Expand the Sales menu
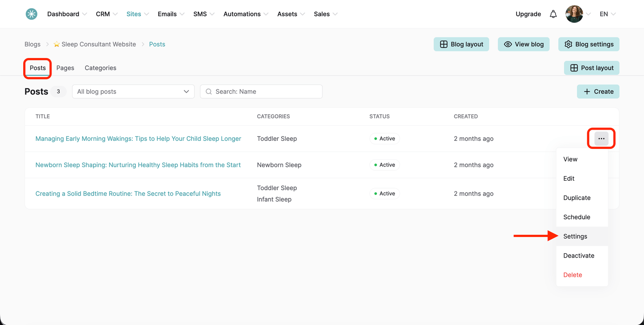This screenshot has width=644, height=325. point(325,14)
